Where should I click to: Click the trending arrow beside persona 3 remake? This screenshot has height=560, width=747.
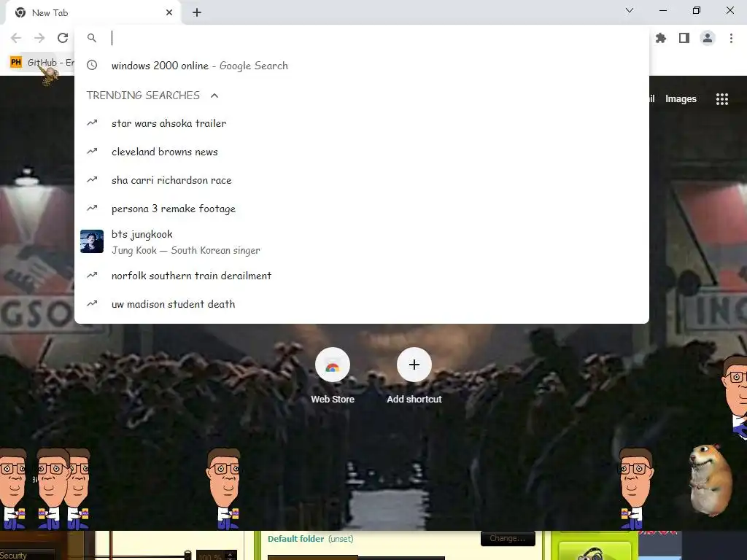(92, 208)
